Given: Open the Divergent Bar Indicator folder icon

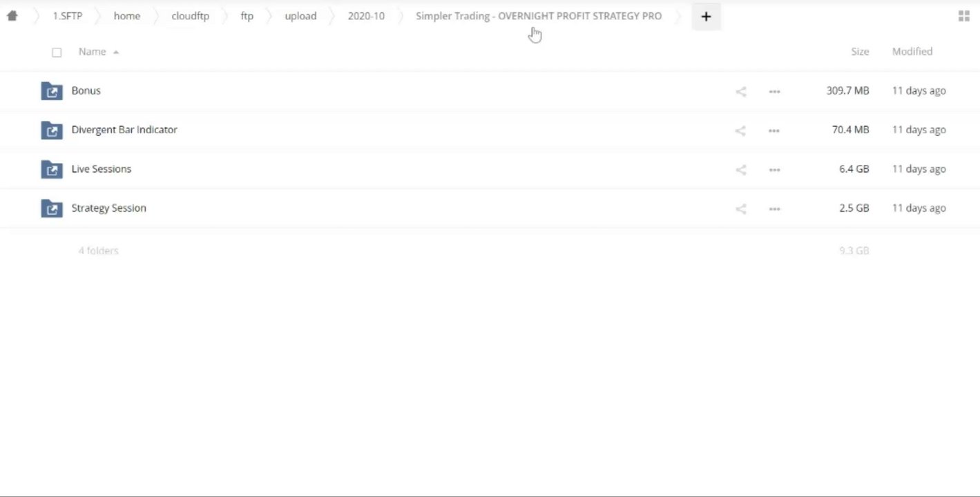Looking at the screenshot, I should (52, 130).
